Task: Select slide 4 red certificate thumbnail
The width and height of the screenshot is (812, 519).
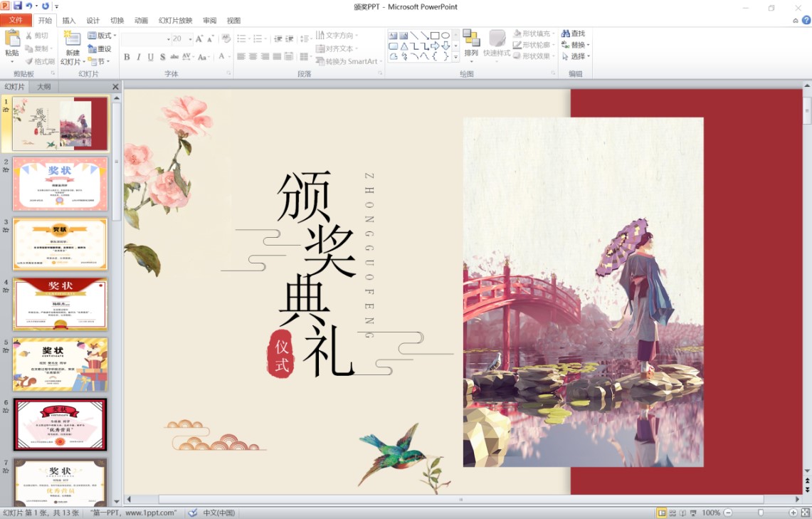Action: pos(60,304)
